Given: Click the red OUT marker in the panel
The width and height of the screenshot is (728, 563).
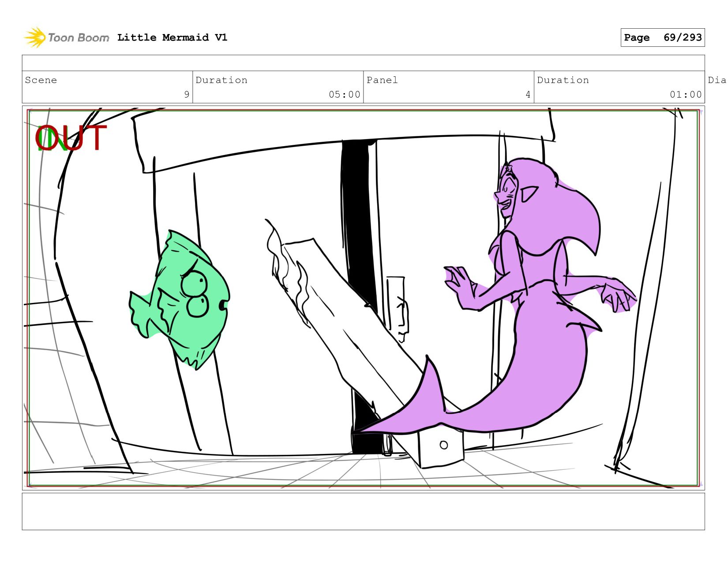Looking at the screenshot, I should 71,138.
